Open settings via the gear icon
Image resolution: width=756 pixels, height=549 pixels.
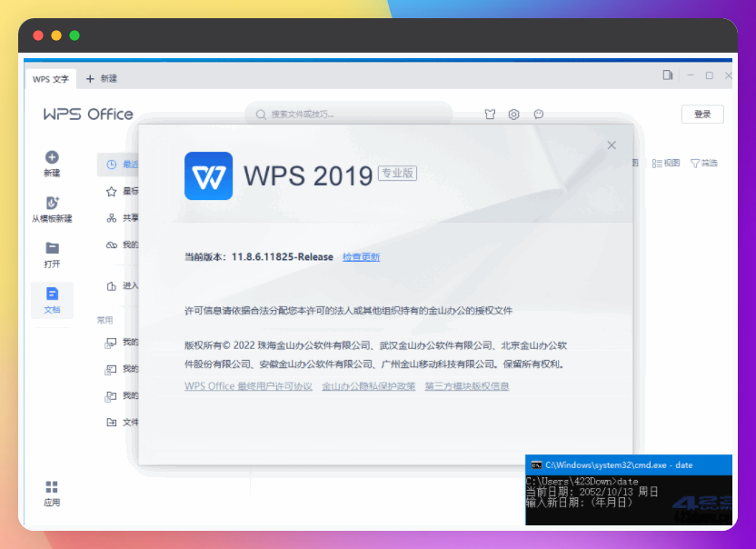[x=513, y=115]
